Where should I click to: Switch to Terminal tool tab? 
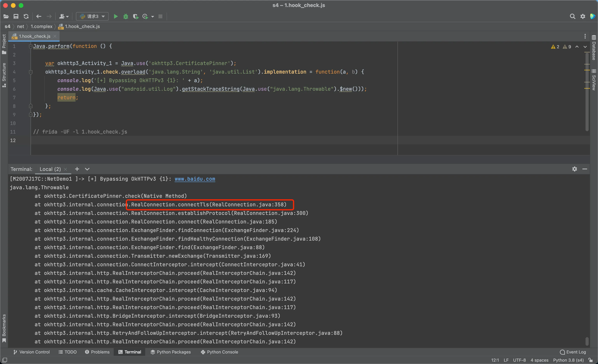click(x=129, y=352)
